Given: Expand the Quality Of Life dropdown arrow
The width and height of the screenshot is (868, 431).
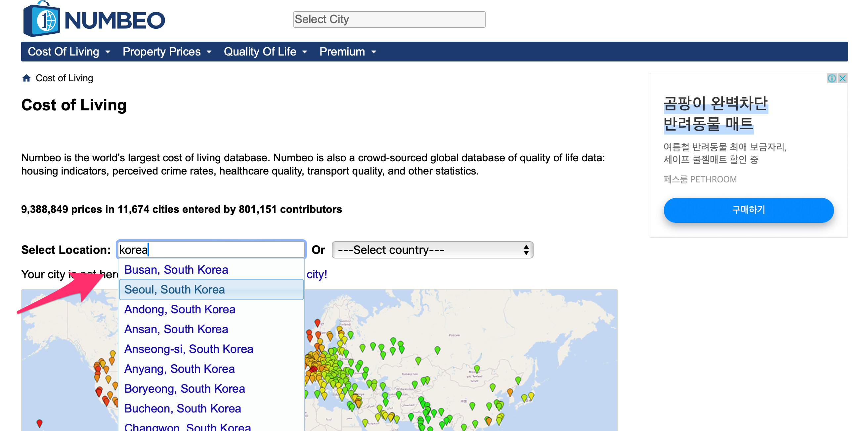Looking at the screenshot, I should point(305,52).
